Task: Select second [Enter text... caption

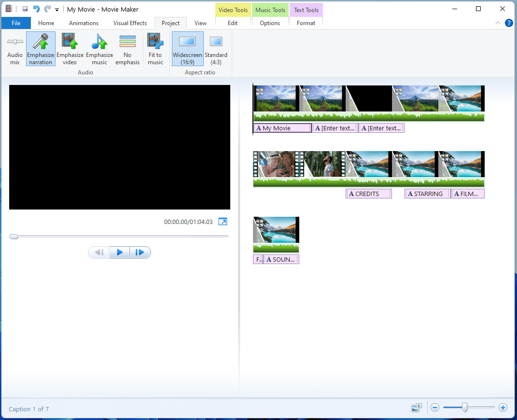Action: point(381,128)
